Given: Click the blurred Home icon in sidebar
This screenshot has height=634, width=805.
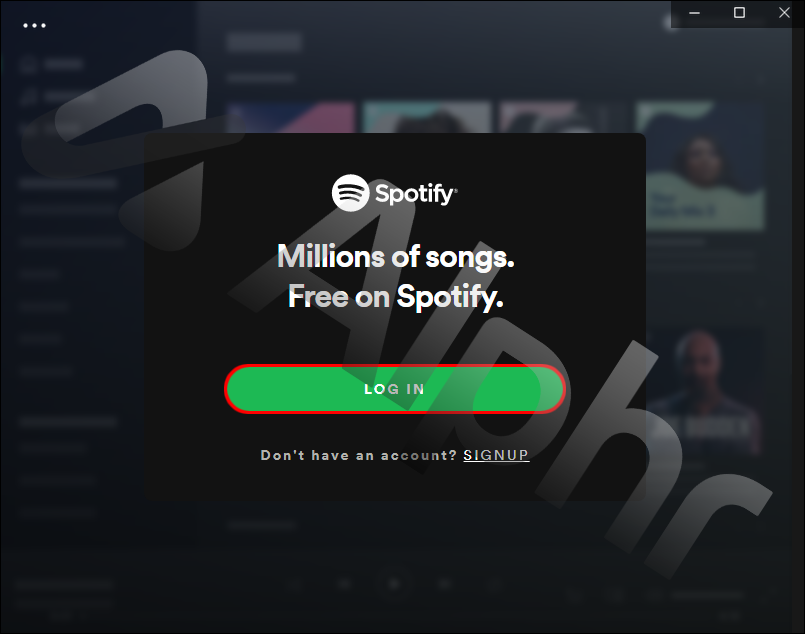Looking at the screenshot, I should tap(28, 64).
